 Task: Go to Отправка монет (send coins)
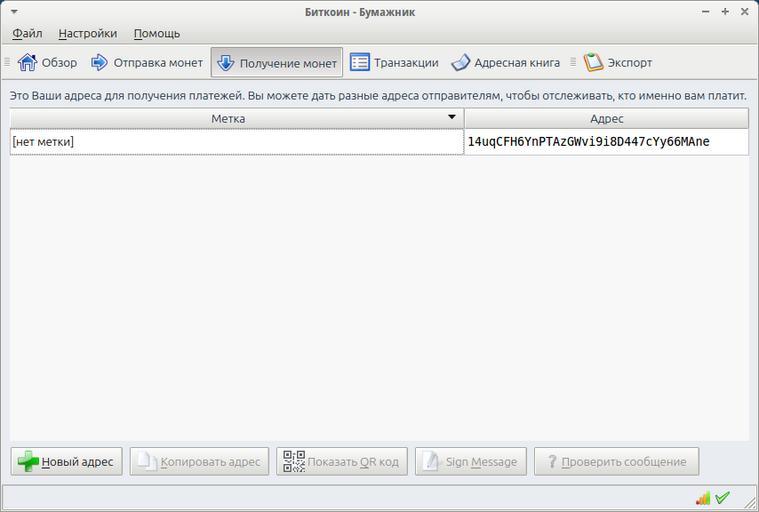pos(147,62)
